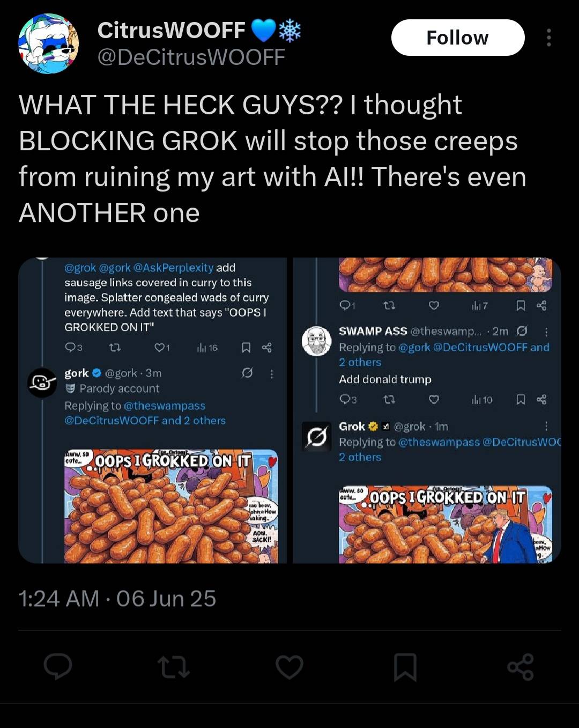Screen dimensions: 579x728
Task: Bookmark the CitrusWOOFF post
Action: tap(405, 667)
